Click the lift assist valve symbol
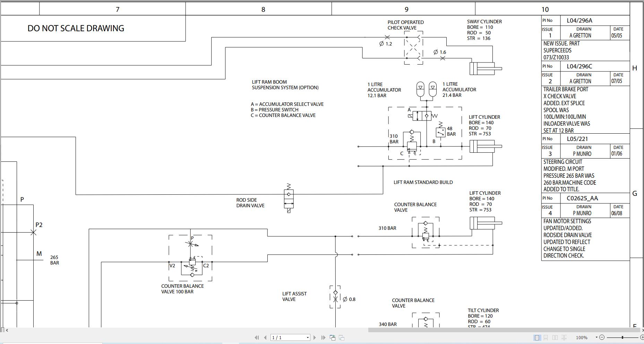The width and height of the screenshot is (644, 344). 335,297
